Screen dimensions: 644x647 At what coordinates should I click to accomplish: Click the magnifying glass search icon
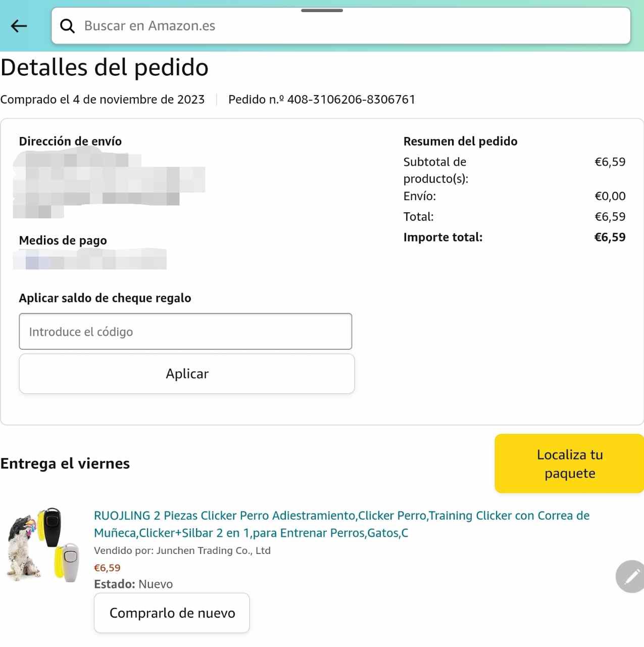[x=67, y=26]
